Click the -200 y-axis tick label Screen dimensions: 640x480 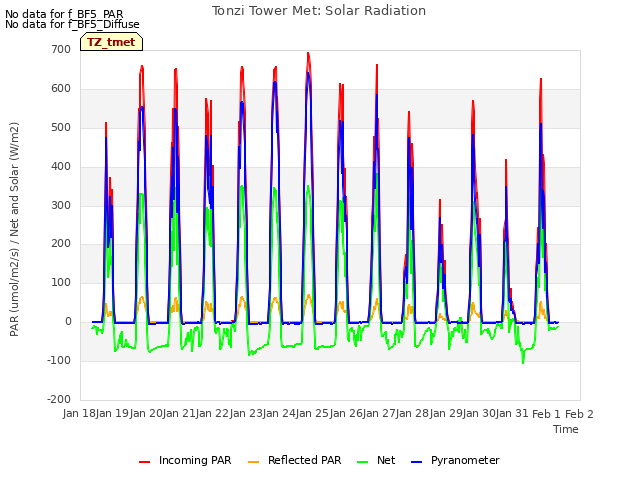click(x=59, y=400)
